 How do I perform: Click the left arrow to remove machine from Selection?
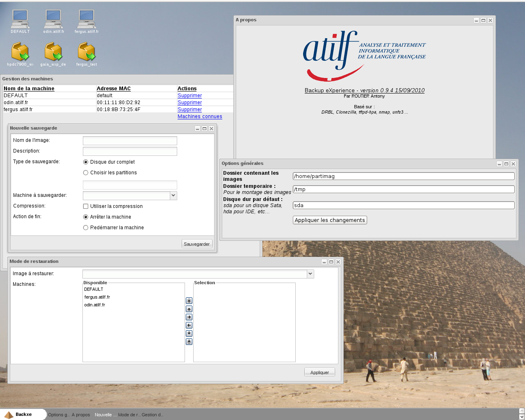click(189, 325)
